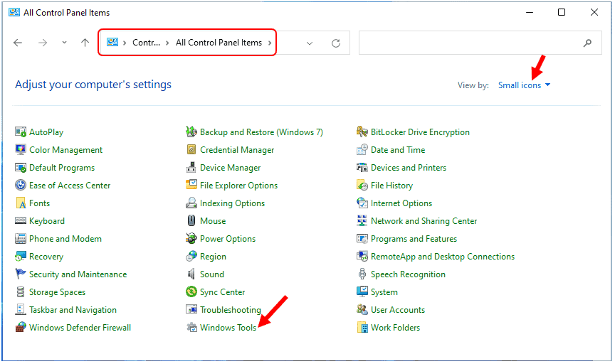Click the Speech Recognition microphone icon
615x364 pixels.
click(x=362, y=274)
